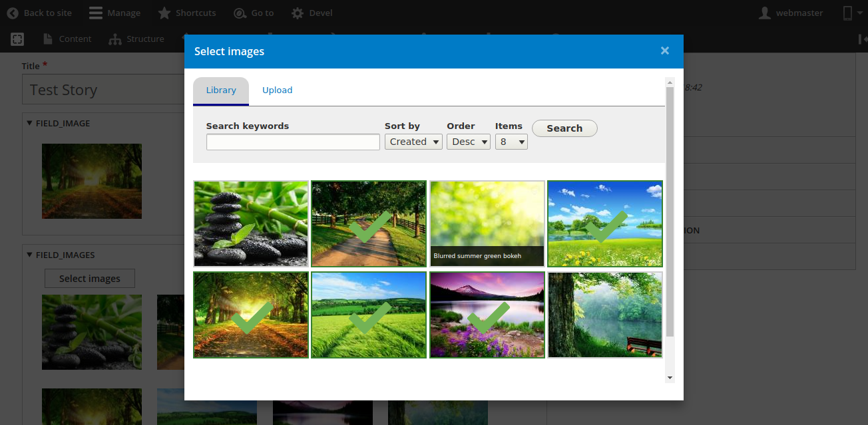
Task: Open the Sort by Created dropdown
Action: [413, 142]
